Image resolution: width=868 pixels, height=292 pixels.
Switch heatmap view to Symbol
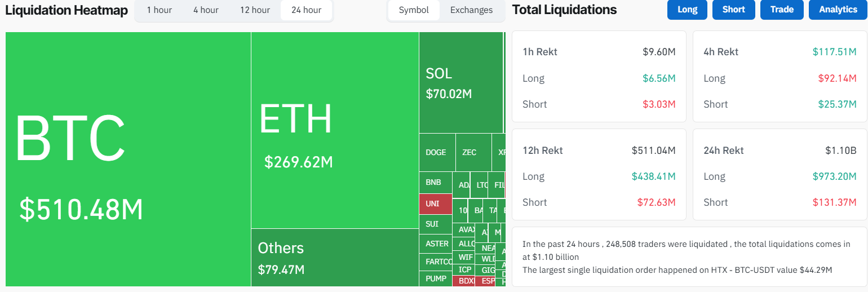(414, 10)
